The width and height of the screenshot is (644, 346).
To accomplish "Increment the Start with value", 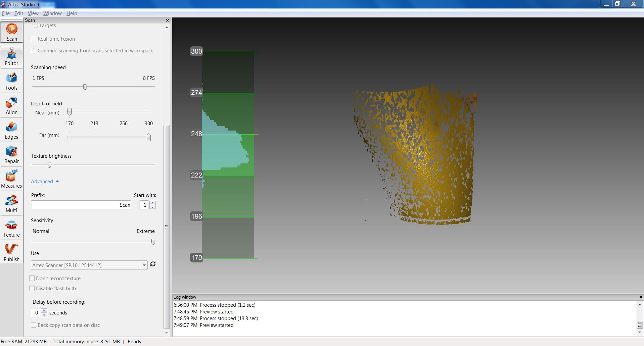I will pyautogui.click(x=153, y=203).
